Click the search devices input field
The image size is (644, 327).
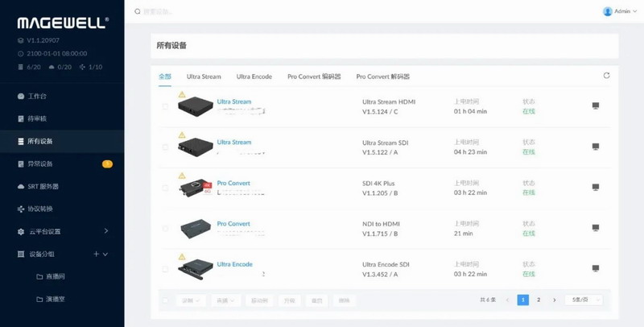[x=242, y=12]
